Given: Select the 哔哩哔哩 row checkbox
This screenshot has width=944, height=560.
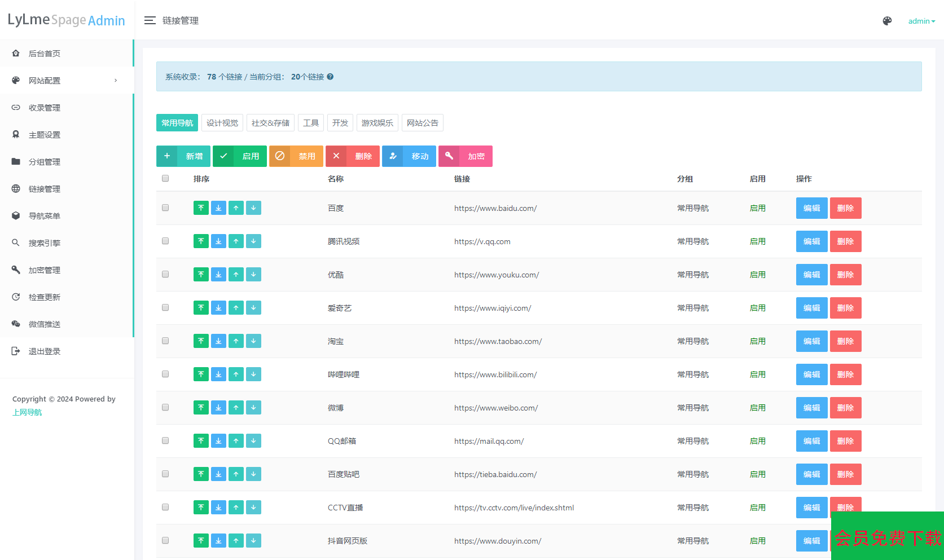Looking at the screenshot, I should (x=165, y=374).
